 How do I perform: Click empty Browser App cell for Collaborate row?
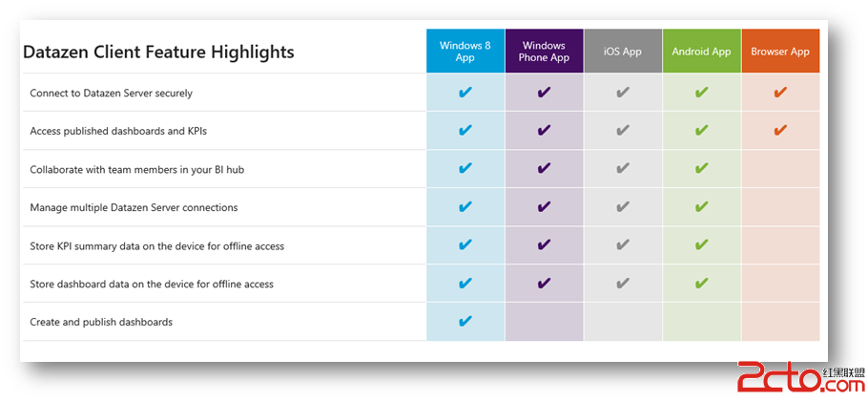click(780, 169)
